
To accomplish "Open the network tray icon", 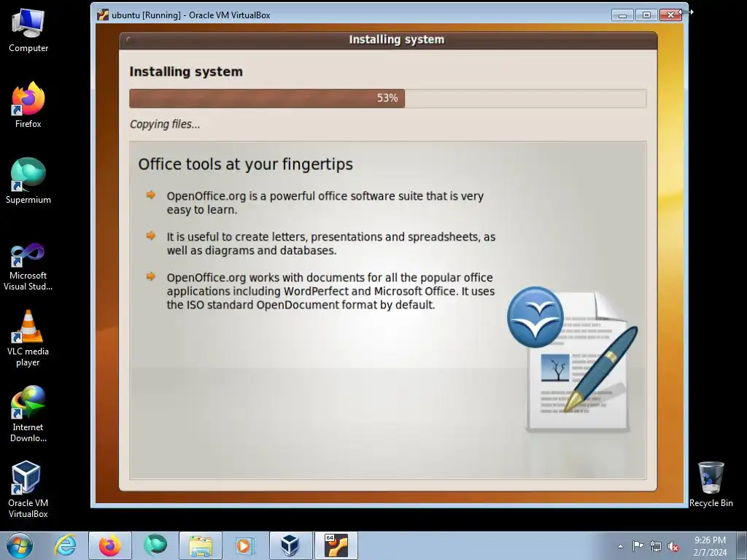I will 656,546.
